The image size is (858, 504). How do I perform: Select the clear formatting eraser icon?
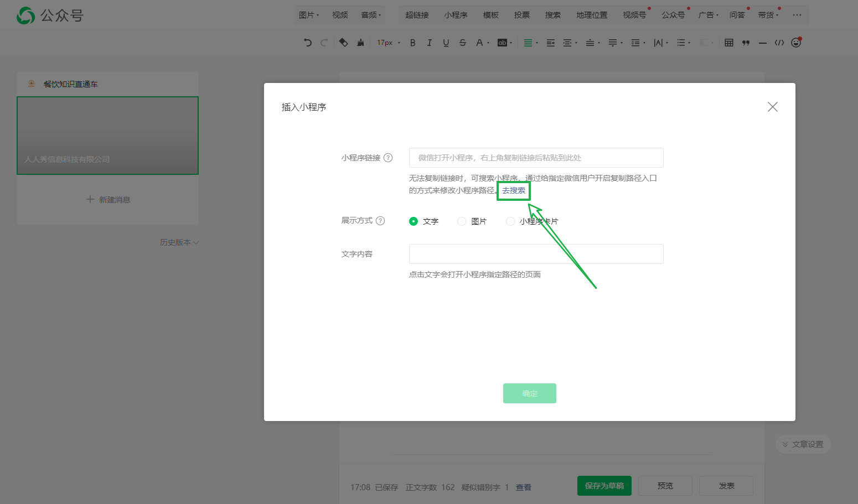343,43
